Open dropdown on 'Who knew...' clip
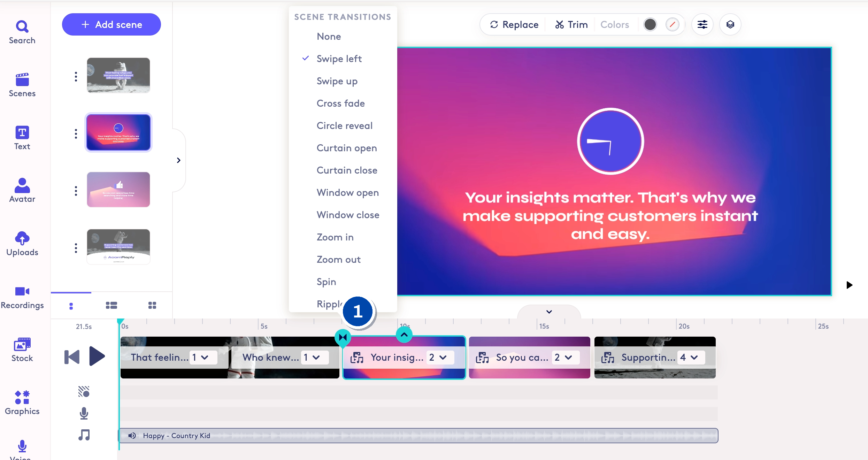This screenshot has width=868, height=460. pyautogui.click(x=315, y=358)
